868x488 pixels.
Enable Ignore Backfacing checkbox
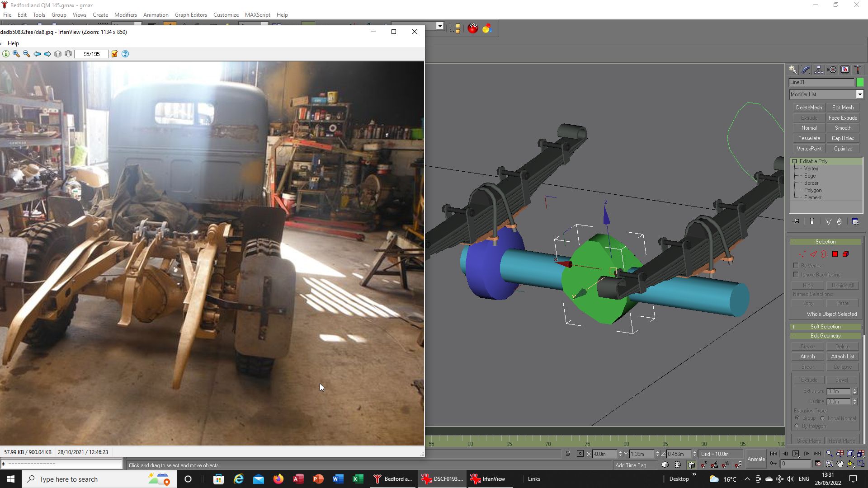(796, 274)
